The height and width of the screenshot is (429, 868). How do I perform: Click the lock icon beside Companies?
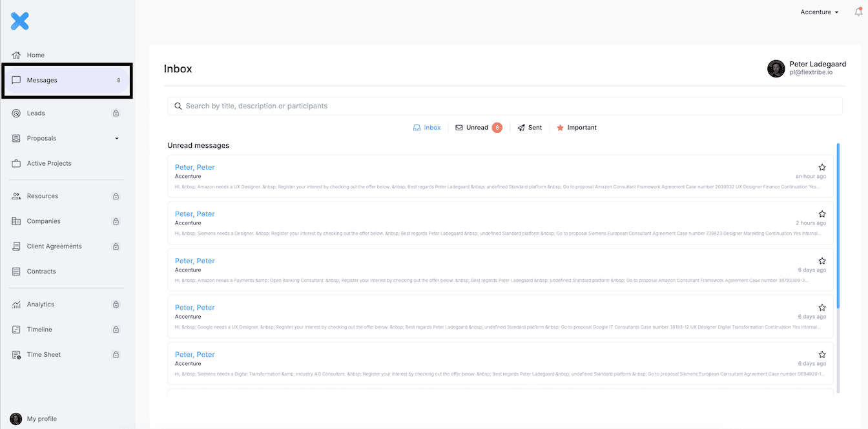point(116,221)
